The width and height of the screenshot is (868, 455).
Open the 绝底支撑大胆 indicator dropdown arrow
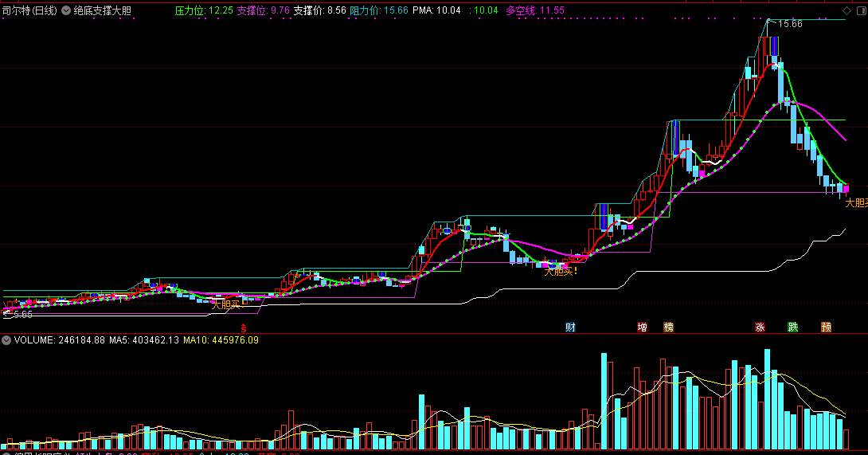pos(66,10)
